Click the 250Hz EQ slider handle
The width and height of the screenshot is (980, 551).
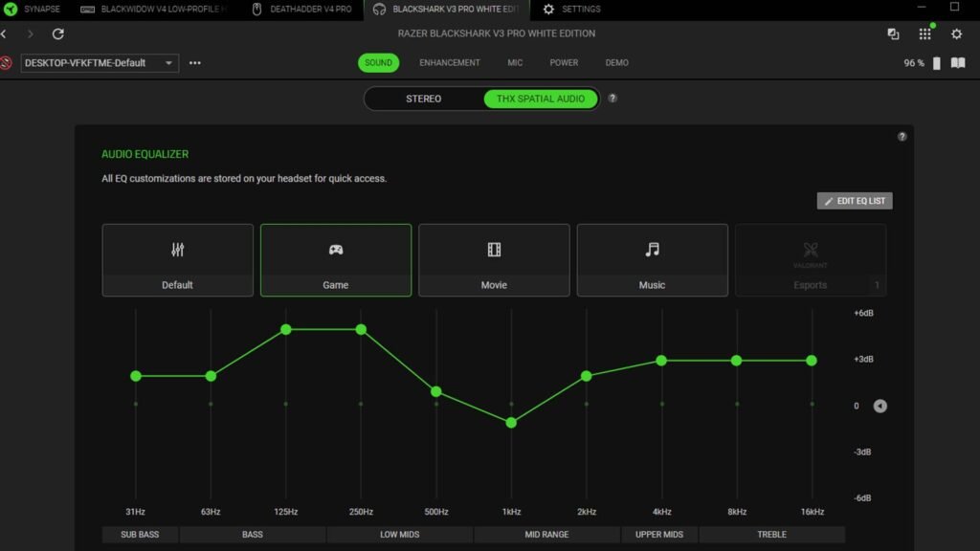(x=361, y=329)
